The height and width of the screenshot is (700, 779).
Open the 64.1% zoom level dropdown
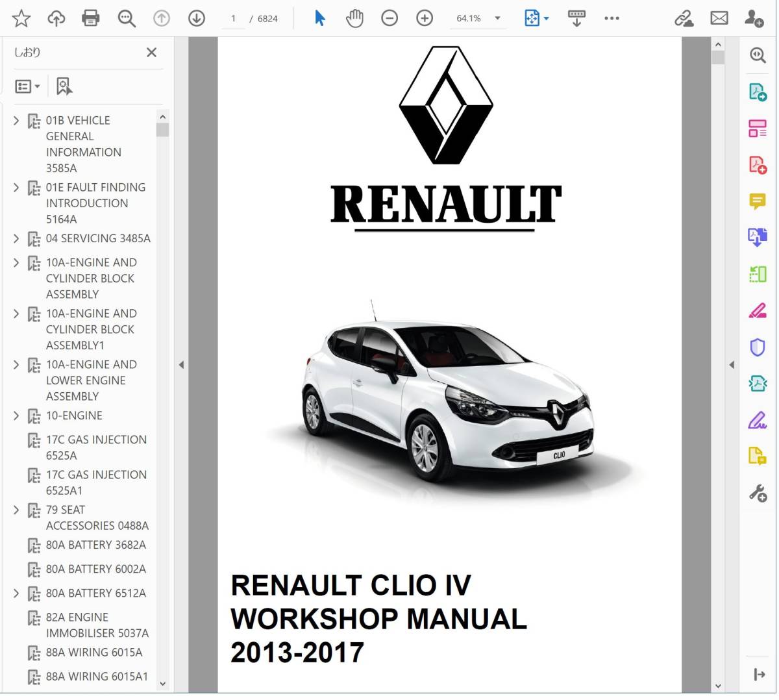pos(498,18)
